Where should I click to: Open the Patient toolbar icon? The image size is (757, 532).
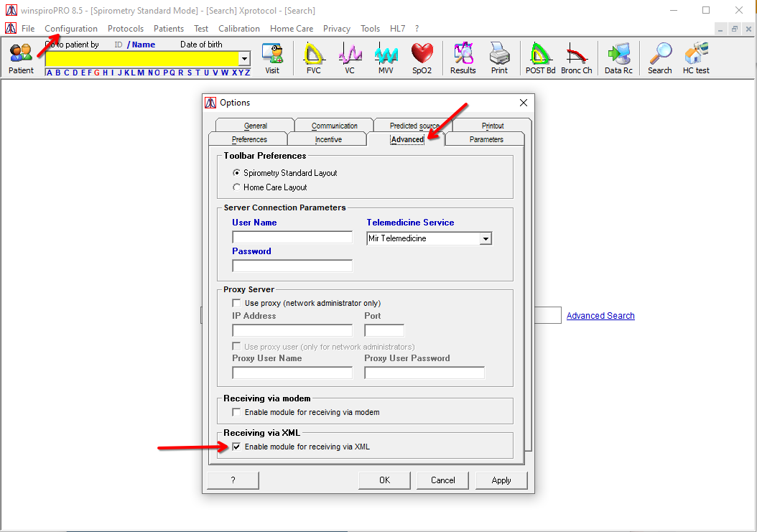pyautogui.click(x=21, y=58)
